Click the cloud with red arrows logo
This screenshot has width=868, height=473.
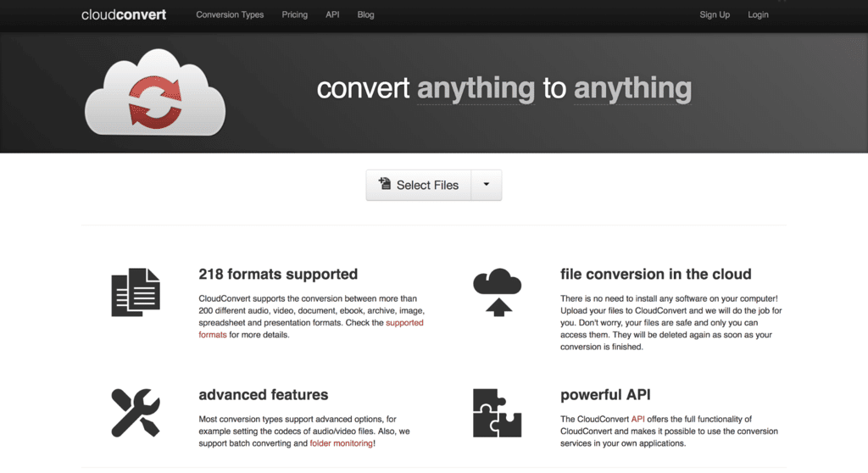155,92
